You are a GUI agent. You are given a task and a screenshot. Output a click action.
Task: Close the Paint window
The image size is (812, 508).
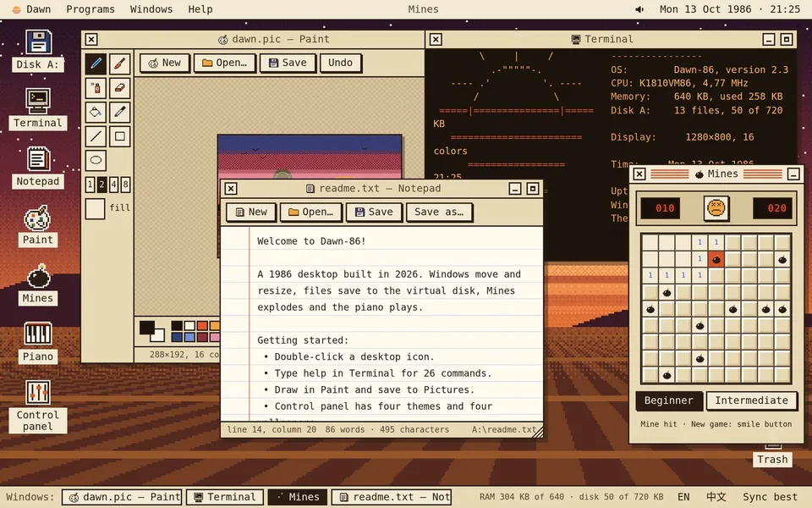(91, 39)
